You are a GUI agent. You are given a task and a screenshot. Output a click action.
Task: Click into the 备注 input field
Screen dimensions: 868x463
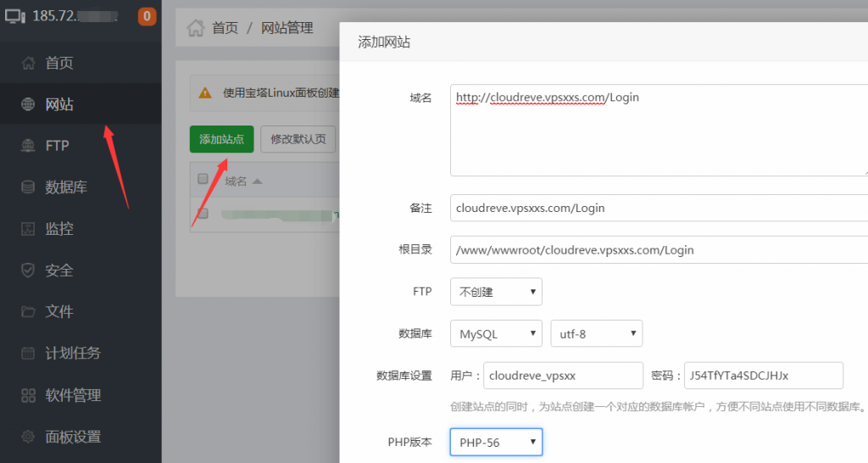[659, 208]
